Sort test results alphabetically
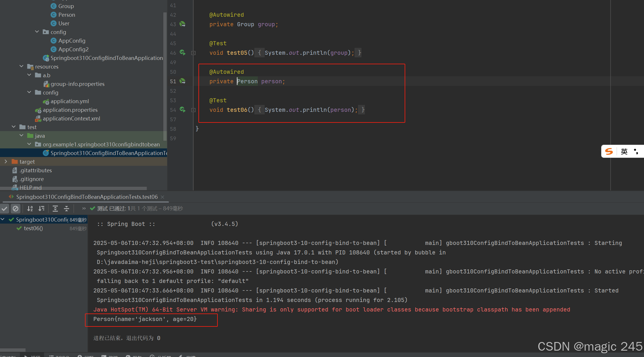The width and height of the screenshot is (644, 357). click(x=30, y=208)
